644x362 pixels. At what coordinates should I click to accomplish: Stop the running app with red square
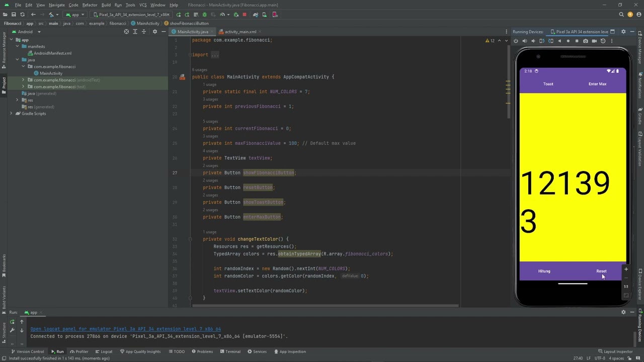245,15
